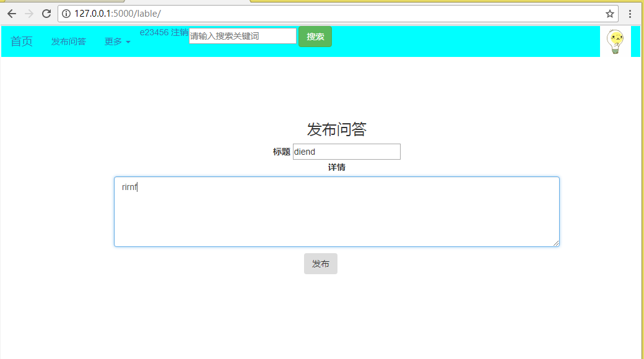The height and width of the screenshot is (359, 644).
Task: Click the lightbulb mascot avatar image
Action: coord(616,41)
